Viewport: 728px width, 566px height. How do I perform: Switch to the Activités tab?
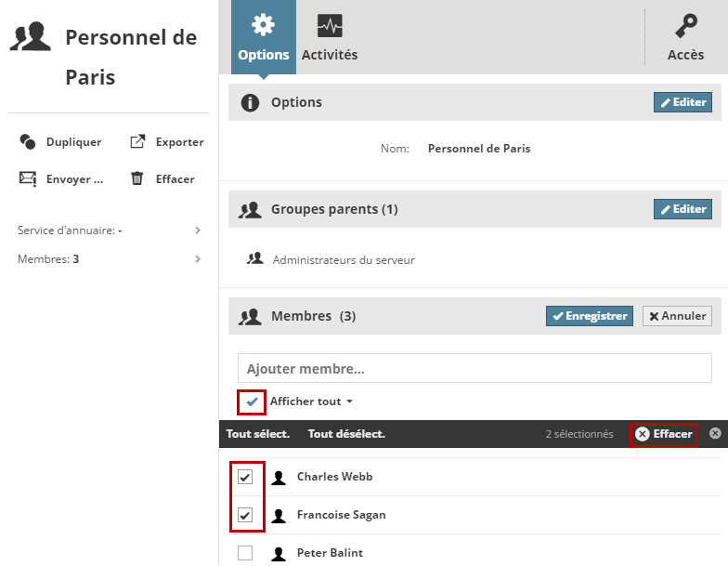point(330,37)
